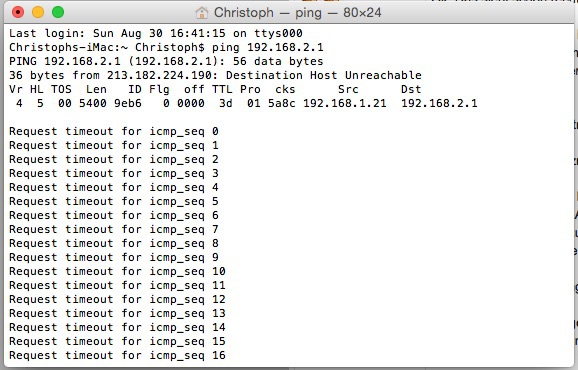Click the 'Request timeout for icmp_seq 10' line
Image resolution: width=578 pixels, height=370 pixels.
117,272
